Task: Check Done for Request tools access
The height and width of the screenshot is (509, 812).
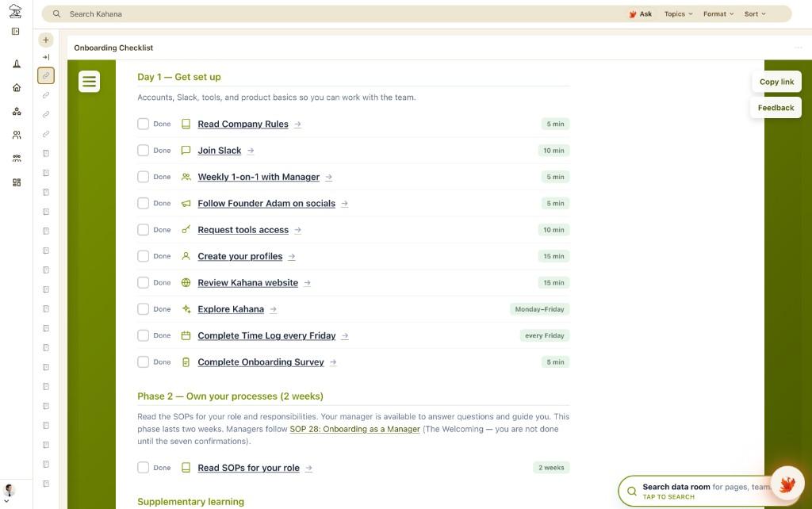Action: point(143,229)
